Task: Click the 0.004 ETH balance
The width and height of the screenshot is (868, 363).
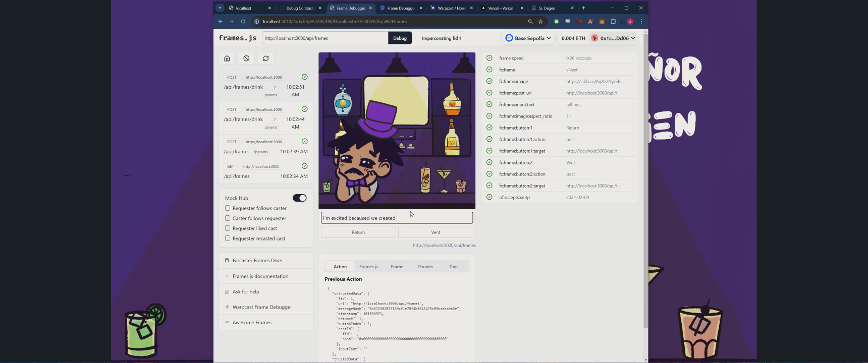Action: click(x=573, y=38)
